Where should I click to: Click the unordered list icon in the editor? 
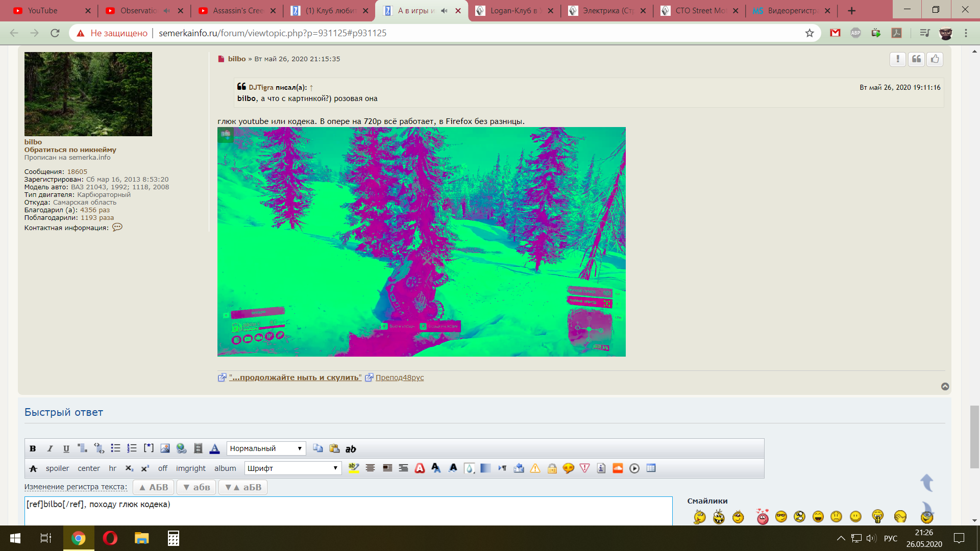[115, 448]
